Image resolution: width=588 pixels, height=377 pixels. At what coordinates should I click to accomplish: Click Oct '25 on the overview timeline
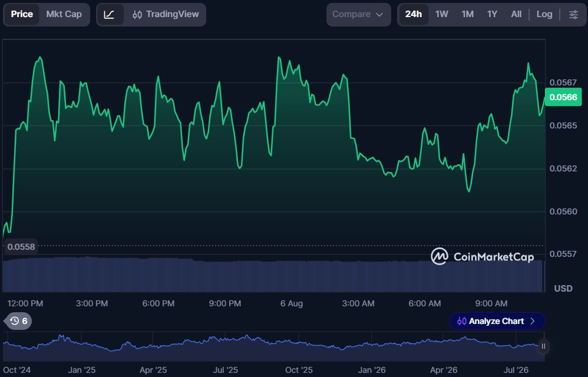[299, 371]
